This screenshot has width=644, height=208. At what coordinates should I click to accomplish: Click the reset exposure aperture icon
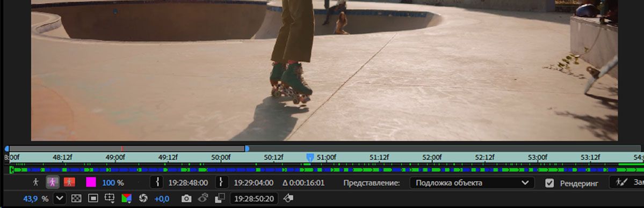[143, 198]
